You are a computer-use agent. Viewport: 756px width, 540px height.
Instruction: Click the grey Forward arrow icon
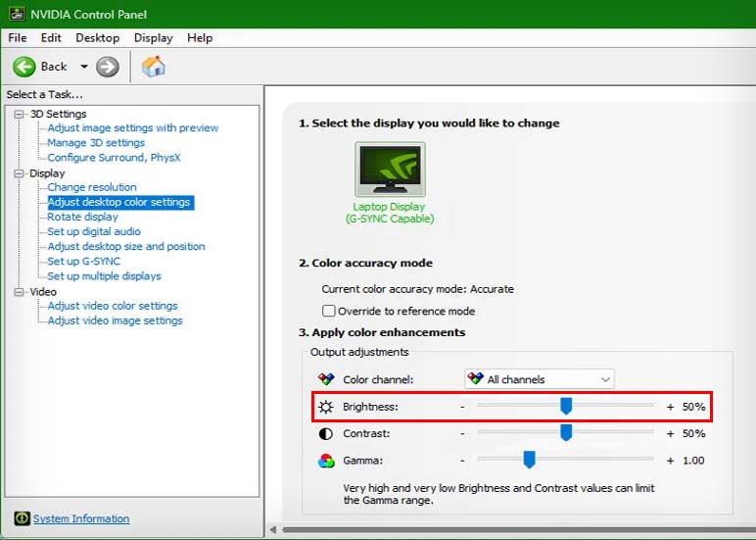pos(107,67)
